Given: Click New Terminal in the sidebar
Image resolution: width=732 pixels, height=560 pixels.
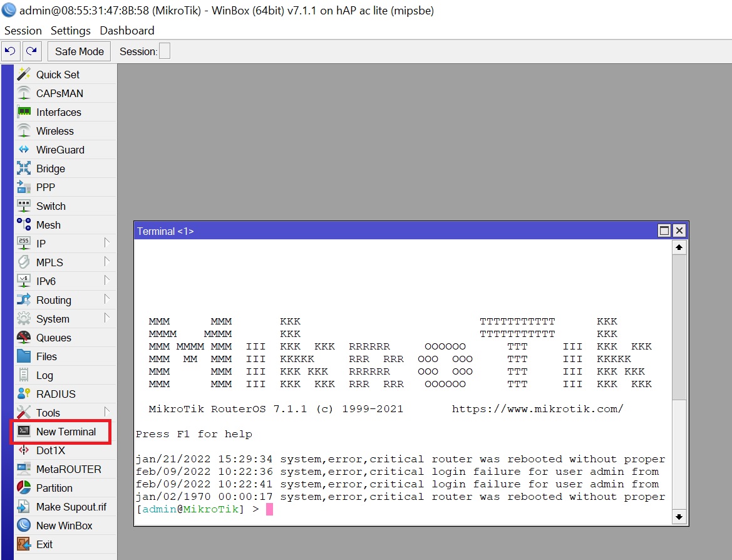Looking at the screenshot, I should click(x=66, y=432).
